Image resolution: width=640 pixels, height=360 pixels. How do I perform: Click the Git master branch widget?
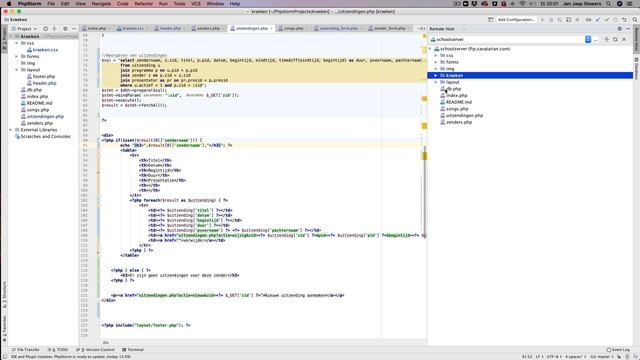tap(602, 357)
